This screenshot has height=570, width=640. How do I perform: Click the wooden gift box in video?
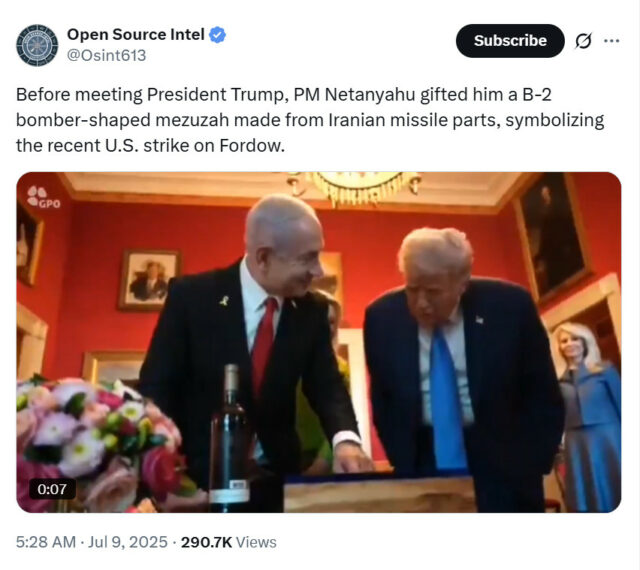click(x=380, y=492)
